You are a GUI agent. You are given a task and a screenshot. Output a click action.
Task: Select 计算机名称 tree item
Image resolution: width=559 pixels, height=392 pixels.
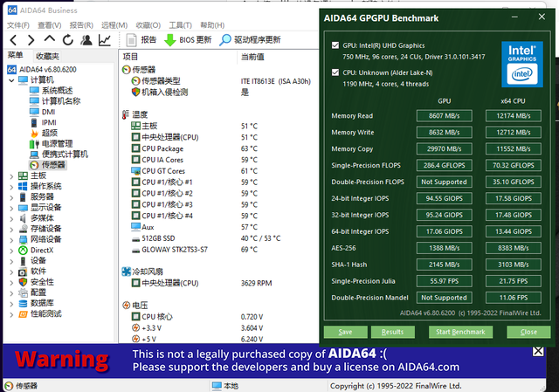(x=55, y=101)
